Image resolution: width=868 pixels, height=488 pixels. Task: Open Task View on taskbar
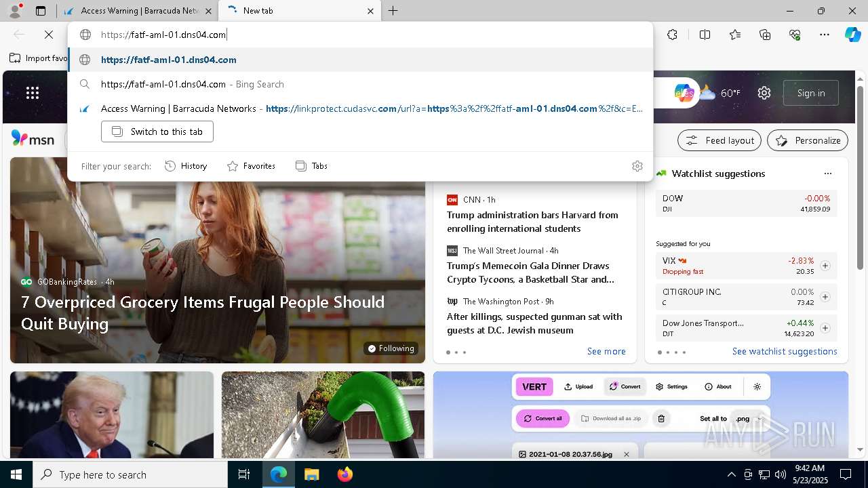[x=244, y=474]
